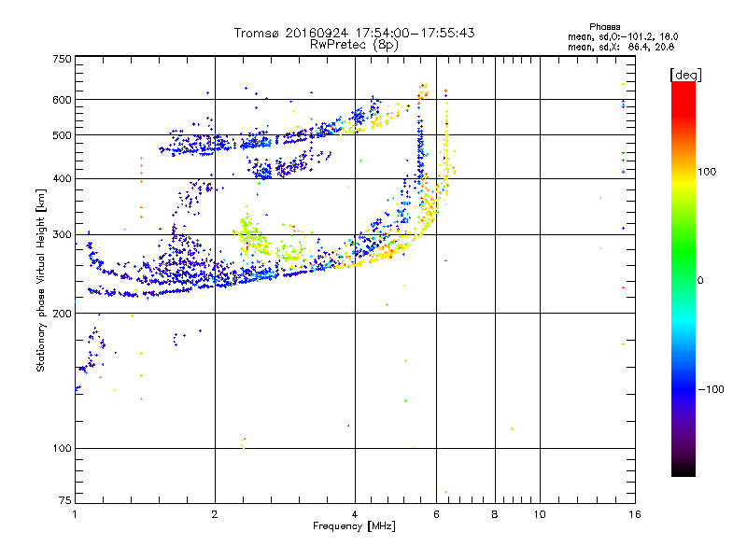Pick the black bottom of the colorbar
This screenshot has height=560, width=747.
pos(683,471)
